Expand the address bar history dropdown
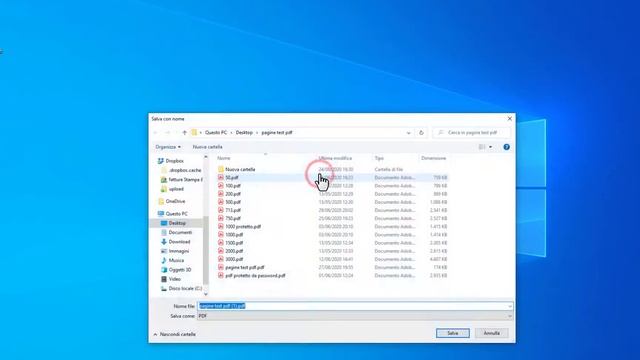640x360 pixels. click(x=408, y=133)
